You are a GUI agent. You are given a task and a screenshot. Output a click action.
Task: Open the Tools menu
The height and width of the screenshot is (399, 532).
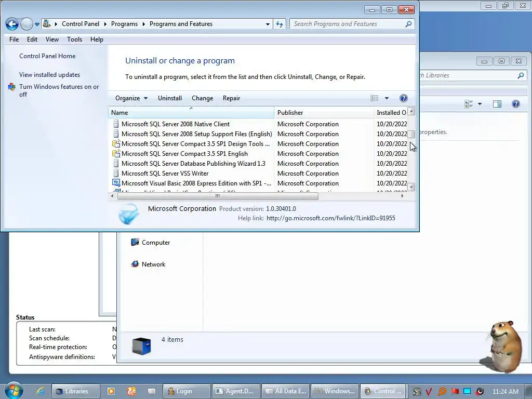coord(74,39)
